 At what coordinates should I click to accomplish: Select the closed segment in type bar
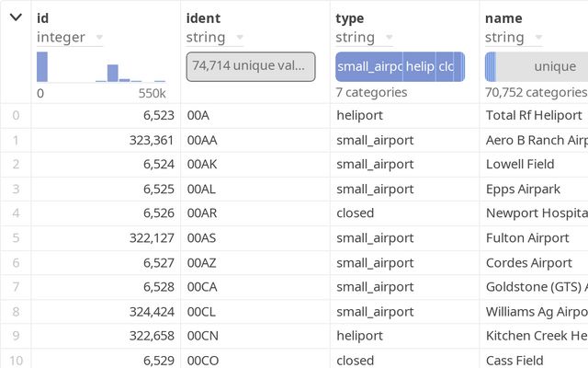(x=446, y=66)
